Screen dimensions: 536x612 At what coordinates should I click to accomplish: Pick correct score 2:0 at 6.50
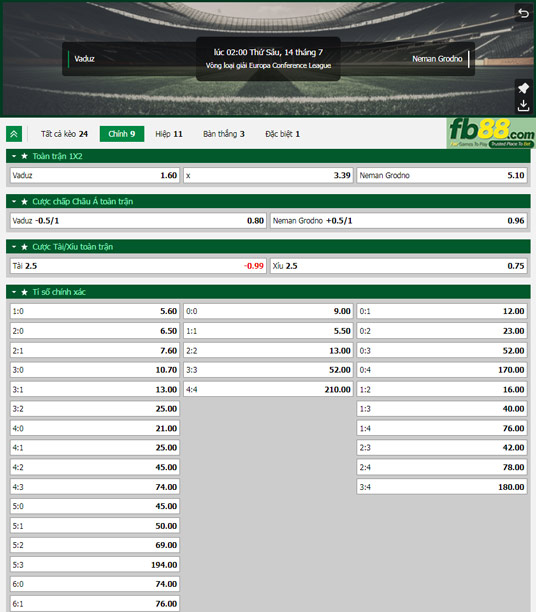pos(94,331)
